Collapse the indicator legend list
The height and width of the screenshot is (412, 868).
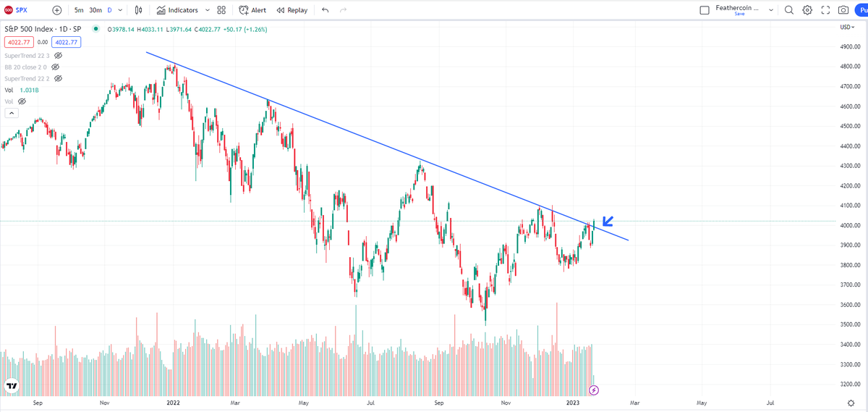[x=11, y=113]
